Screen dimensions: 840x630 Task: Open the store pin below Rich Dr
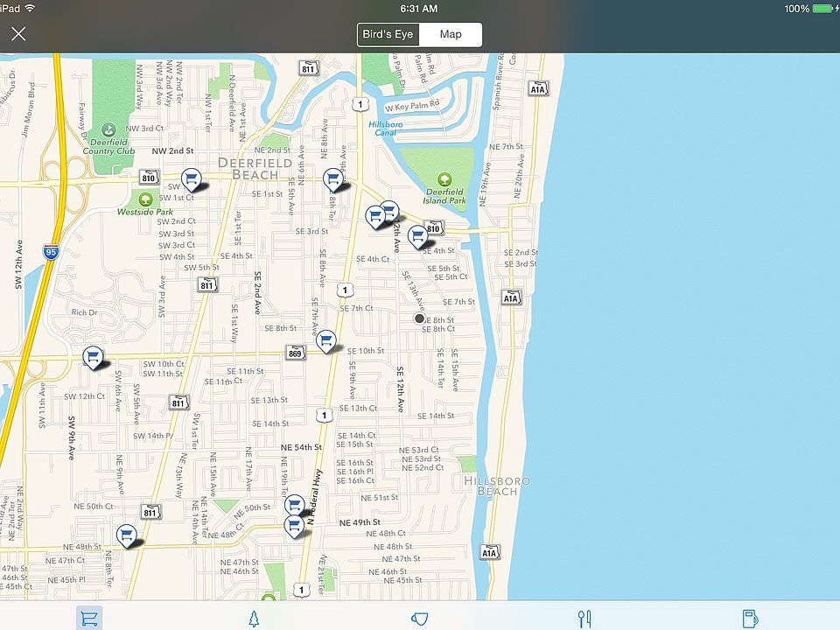94,357
